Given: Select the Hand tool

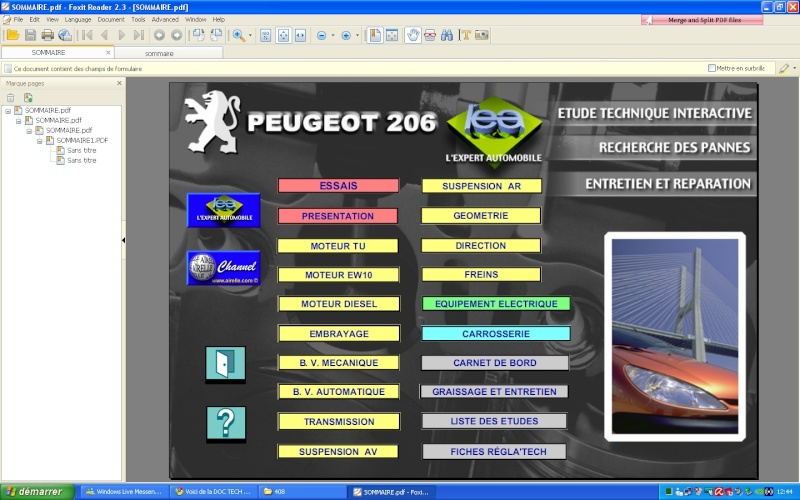Looking at the screenshot, I should [x=413, y=35].
